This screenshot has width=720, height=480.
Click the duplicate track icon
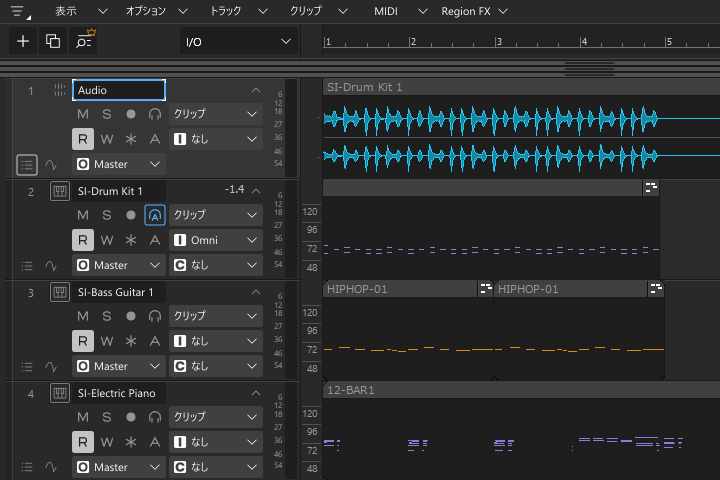click(x=53, y=41)
